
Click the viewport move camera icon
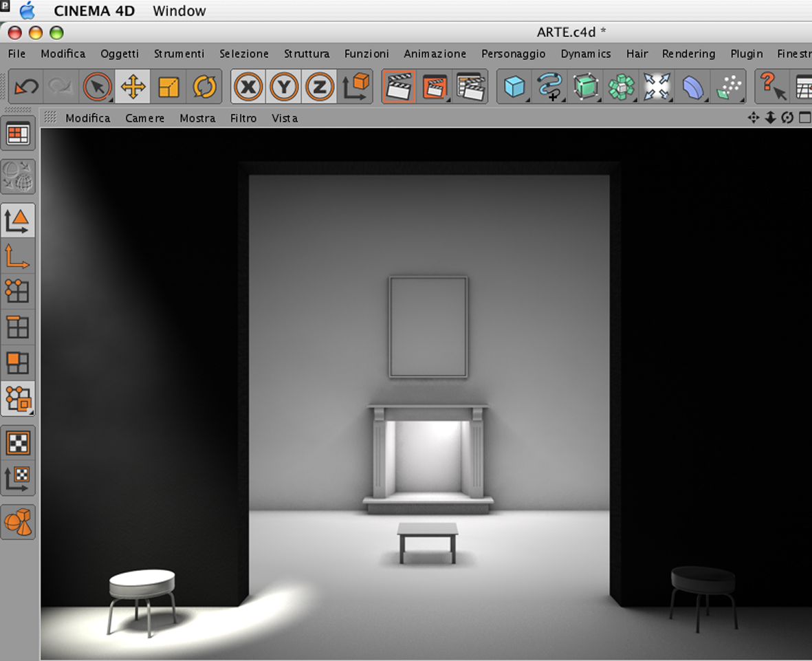(x=754, y=118)
